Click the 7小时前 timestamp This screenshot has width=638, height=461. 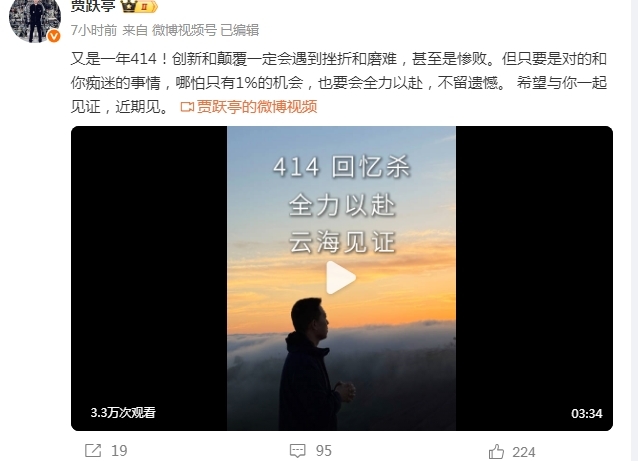[94, 30]
